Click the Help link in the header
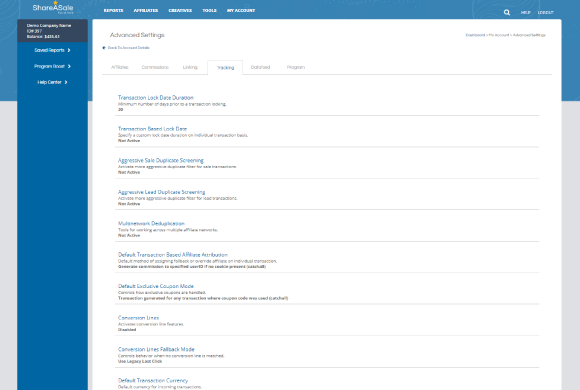This screenshot has width=580, height=390. coord(526,13)
